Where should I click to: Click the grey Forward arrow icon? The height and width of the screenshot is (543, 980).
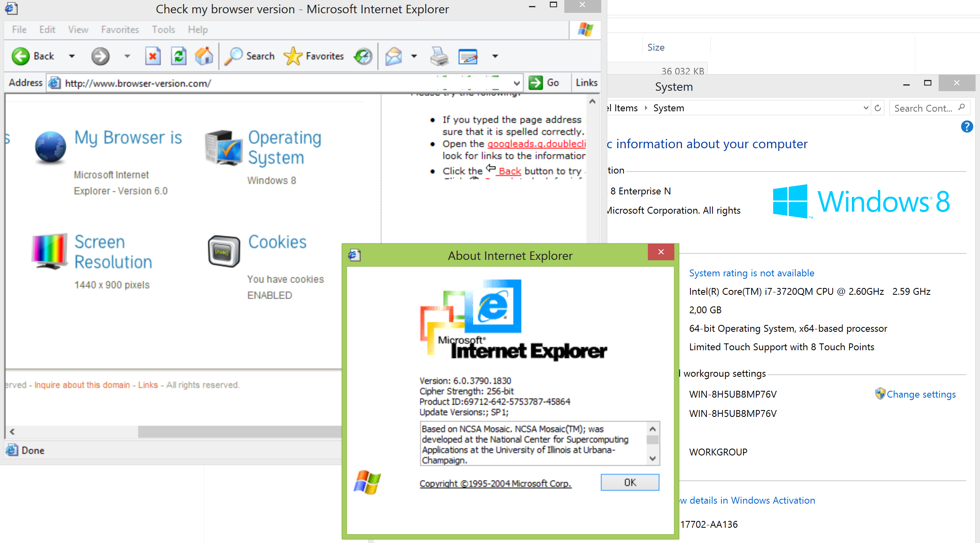[x=100, y=56]
